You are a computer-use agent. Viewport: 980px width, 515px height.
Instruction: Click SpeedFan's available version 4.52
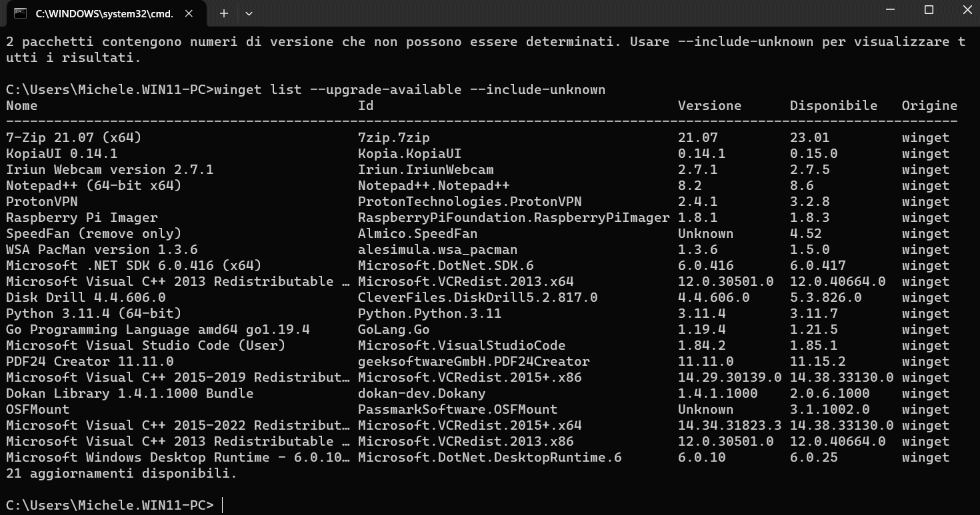pyautogui.click(x=805, y=234)
